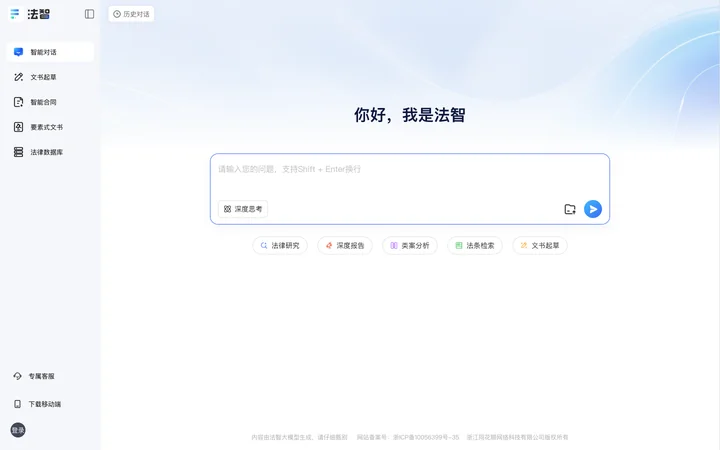Click the 智能对话 chat bubble icon
Screen dimensions: 720x450
(x=18, y=52)
